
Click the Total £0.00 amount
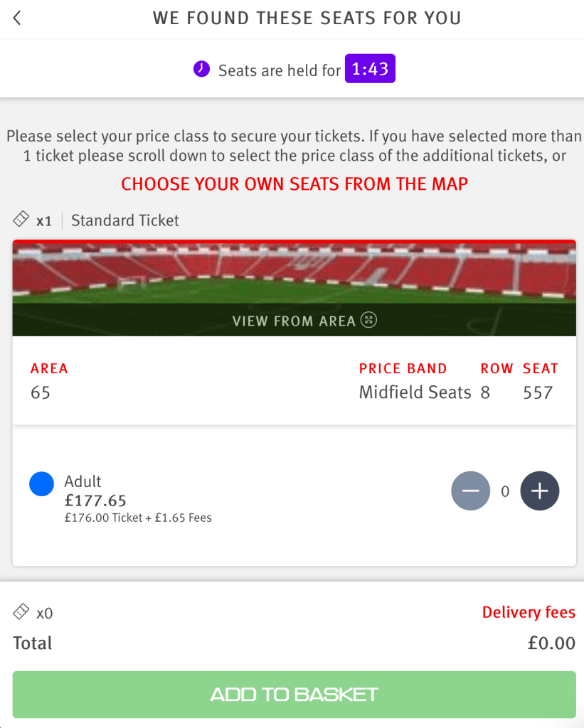point(551,643)
